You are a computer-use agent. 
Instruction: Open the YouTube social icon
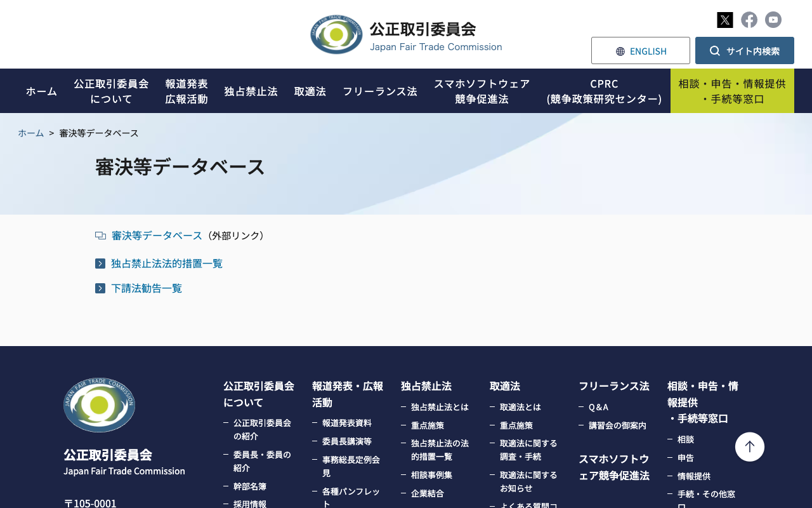point(773,20)
